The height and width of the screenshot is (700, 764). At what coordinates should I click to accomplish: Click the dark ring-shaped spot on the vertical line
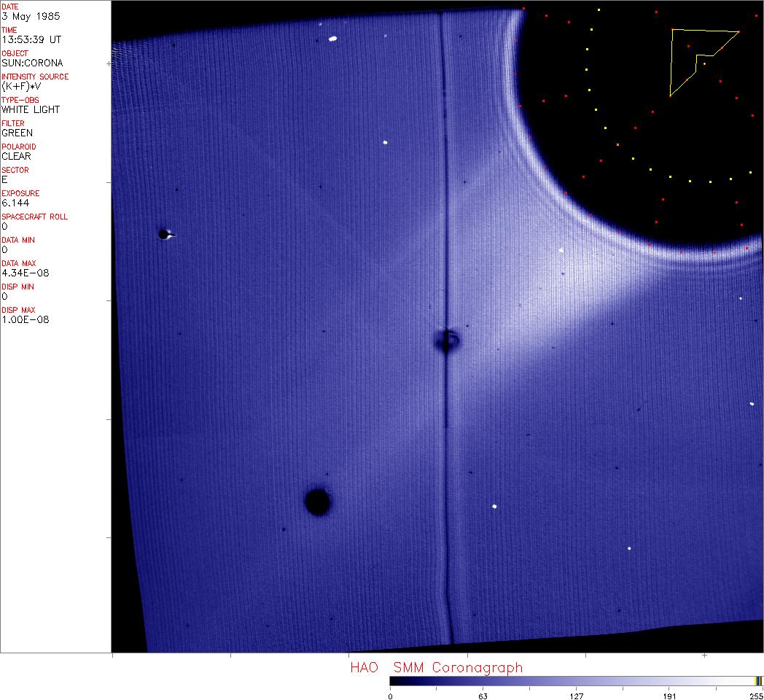pyautogui.click(x=445, y=341)
